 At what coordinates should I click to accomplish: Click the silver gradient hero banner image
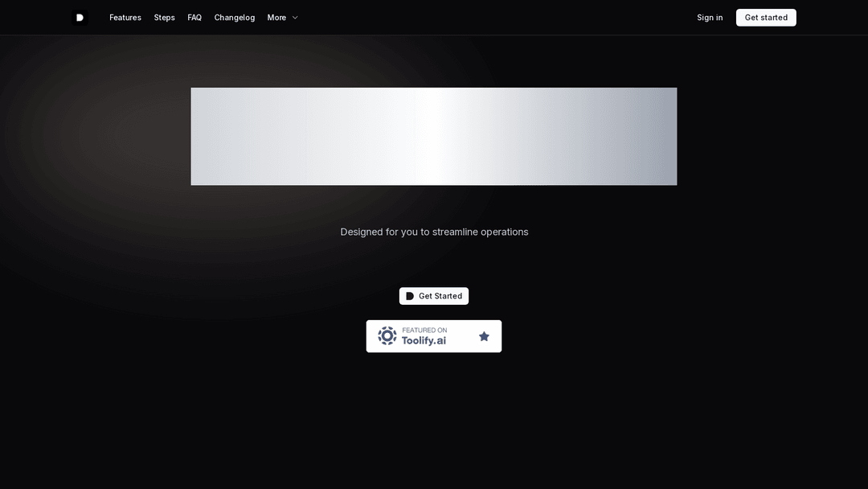coord(434,136)
